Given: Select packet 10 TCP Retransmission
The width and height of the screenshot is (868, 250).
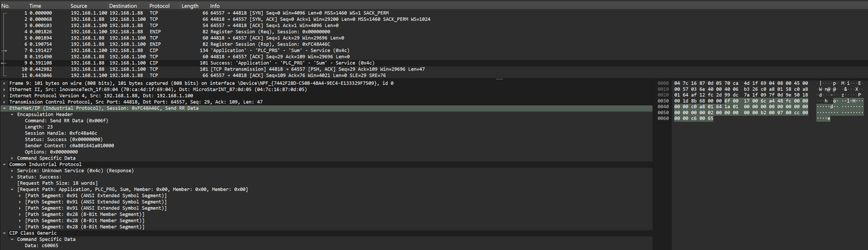Looking at the screenshot, I should [x=434, y=69].
